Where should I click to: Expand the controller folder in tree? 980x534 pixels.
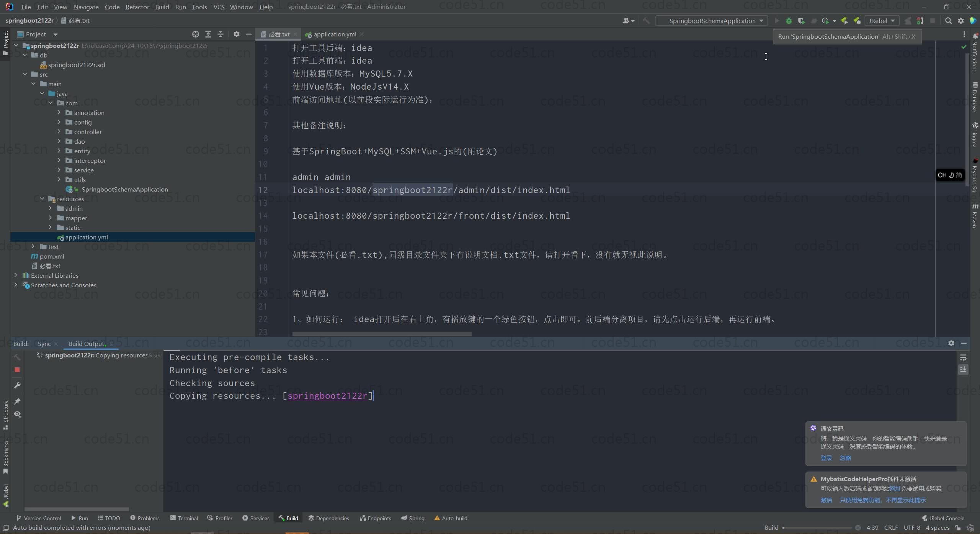pyautogui.click(x=59, y=132)
